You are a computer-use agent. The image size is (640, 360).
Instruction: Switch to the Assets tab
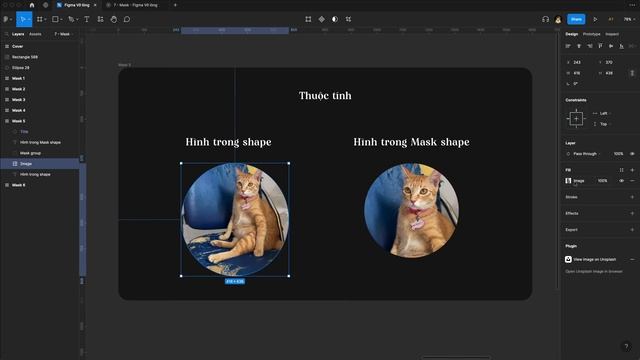(35, 34)
